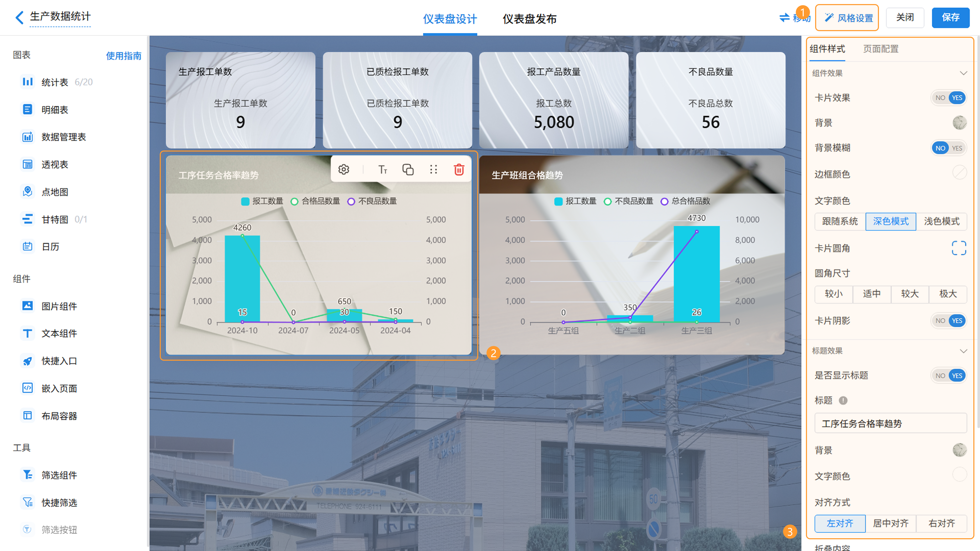Open the 边框颜色 color swatch
The height and width of the screenshot is (551, 980).
[x=960, y=173]
